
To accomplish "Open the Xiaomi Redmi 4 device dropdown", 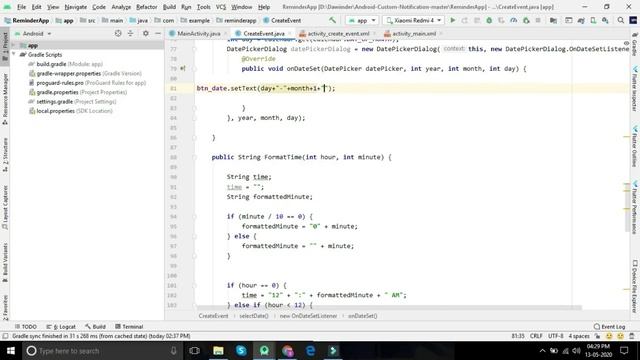I will click(413, 20).
